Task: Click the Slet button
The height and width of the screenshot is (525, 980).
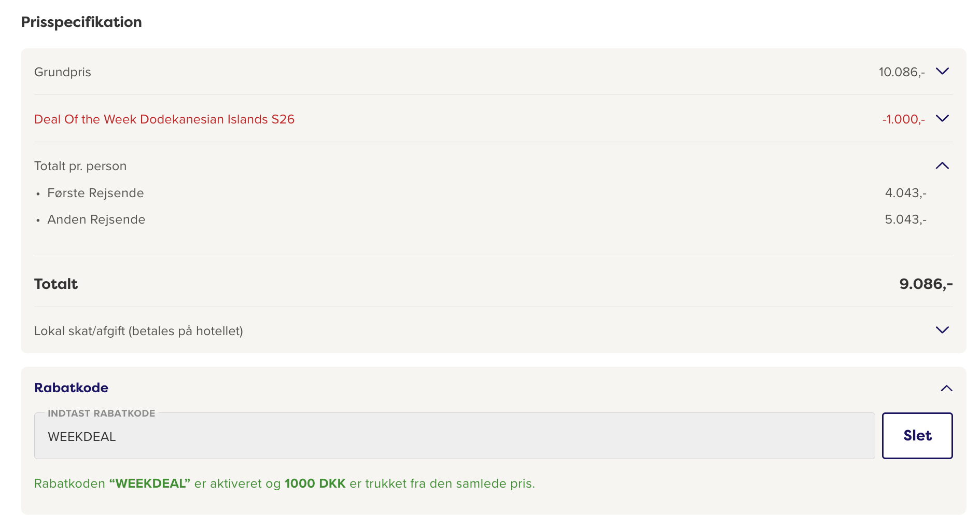Action: (917, 436)
